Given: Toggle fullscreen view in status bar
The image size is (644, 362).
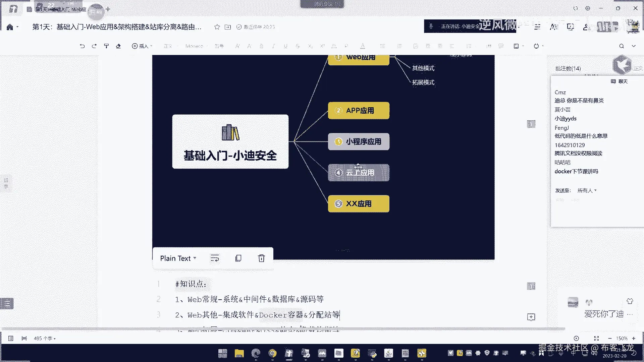Looking at the screenshot, I should (596, 338).
